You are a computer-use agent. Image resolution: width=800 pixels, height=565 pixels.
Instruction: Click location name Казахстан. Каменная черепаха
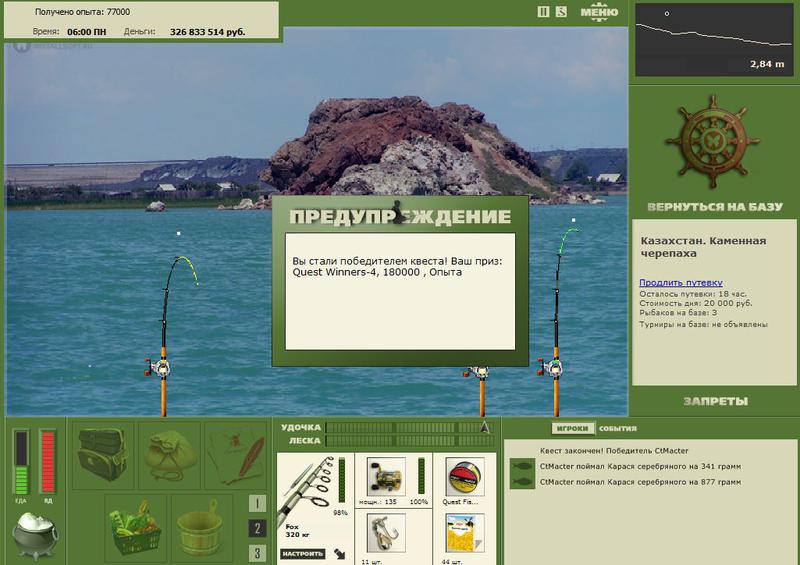pos(703,247)
